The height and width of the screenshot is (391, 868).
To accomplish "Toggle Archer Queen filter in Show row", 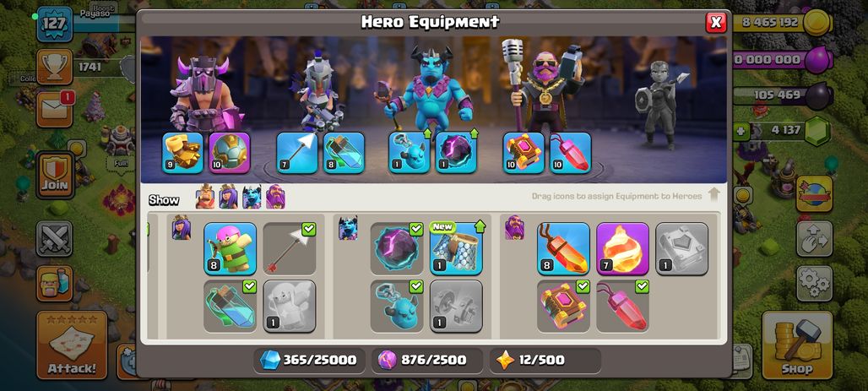I will 228,197.
